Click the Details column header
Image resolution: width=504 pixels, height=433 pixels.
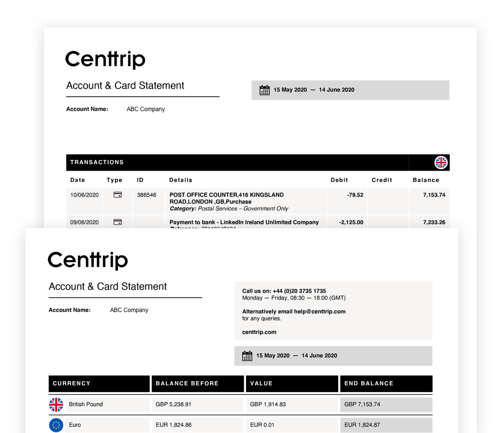point(181,180)
